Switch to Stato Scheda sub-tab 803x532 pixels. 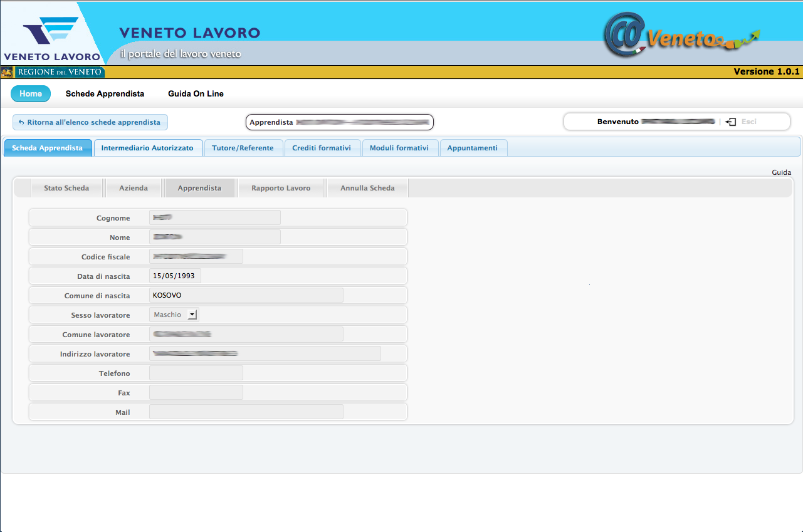click(x=66, y=188)
